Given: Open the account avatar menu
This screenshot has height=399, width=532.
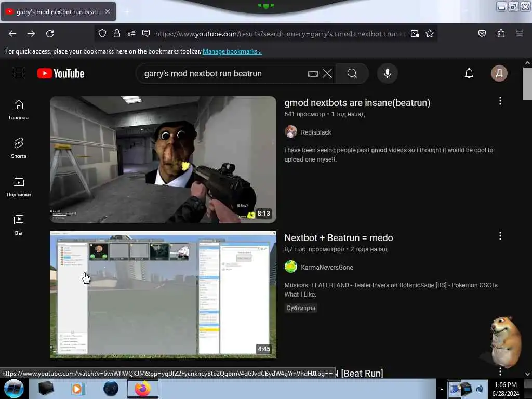Looking at the screenshot, I should [x=499, y=73].
